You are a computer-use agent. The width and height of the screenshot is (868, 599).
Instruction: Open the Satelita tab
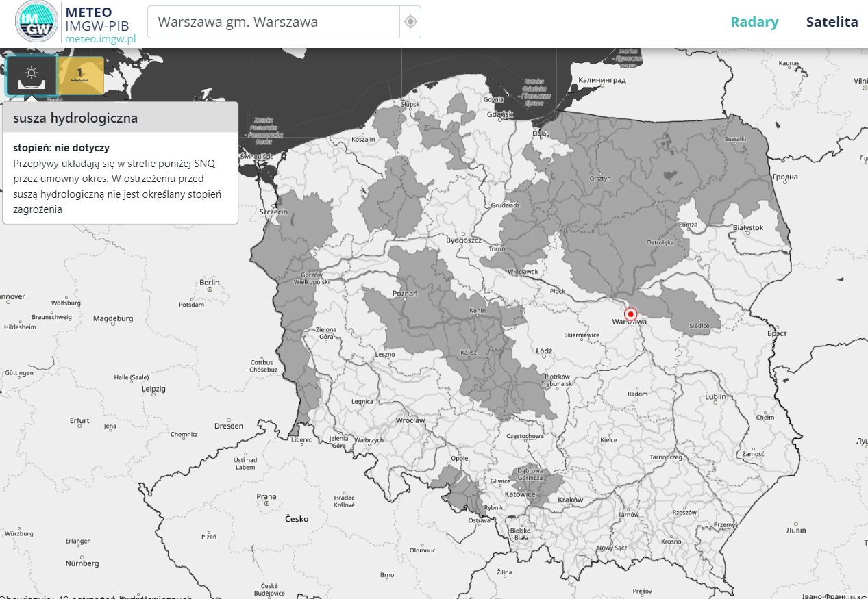[832, 22]
